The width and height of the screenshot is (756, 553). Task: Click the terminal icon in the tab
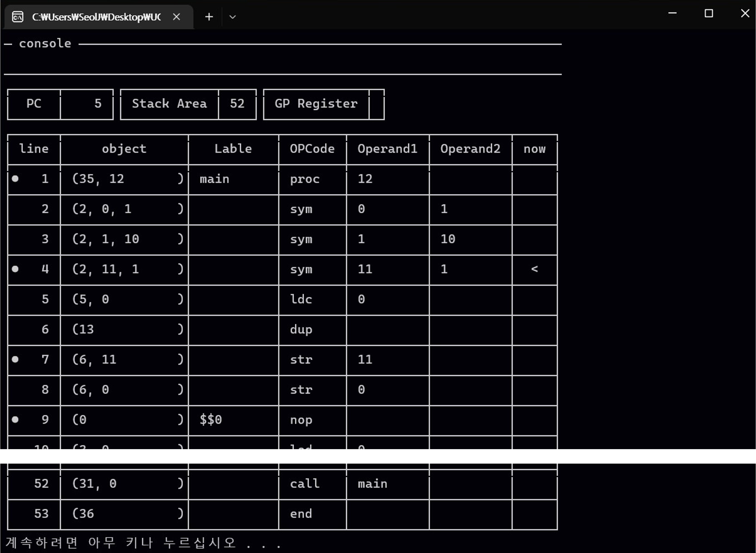[18, 17]
